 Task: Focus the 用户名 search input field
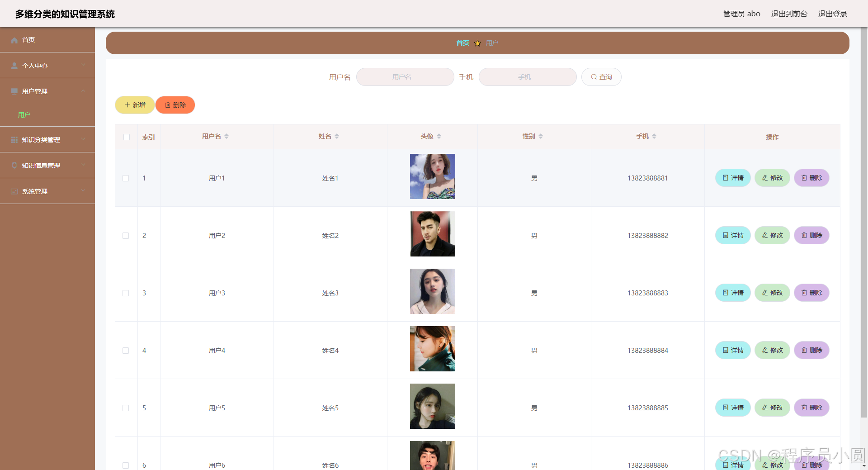tap(405, 77)
